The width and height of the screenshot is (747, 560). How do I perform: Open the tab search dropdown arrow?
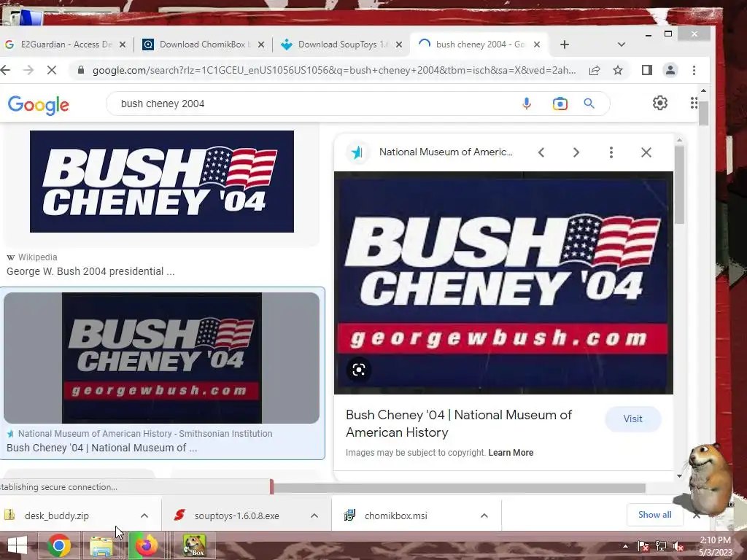pyautogui.click(x=622, y=44)
